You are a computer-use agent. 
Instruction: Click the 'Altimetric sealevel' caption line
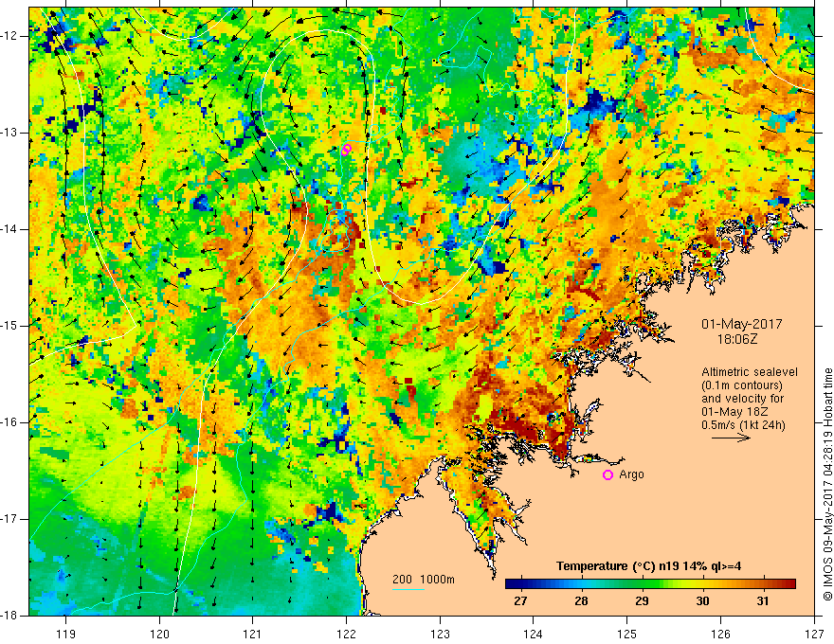[750, 372]
